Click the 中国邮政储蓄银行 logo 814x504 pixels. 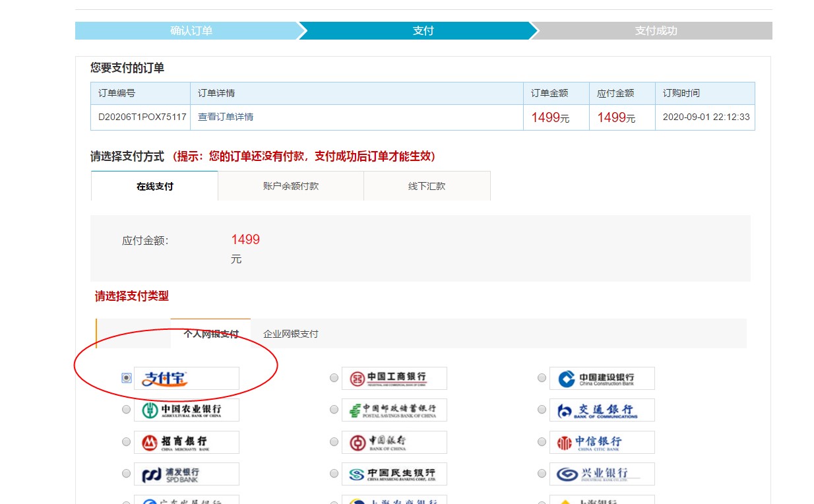pyautogui.click(x=394, y=410)
